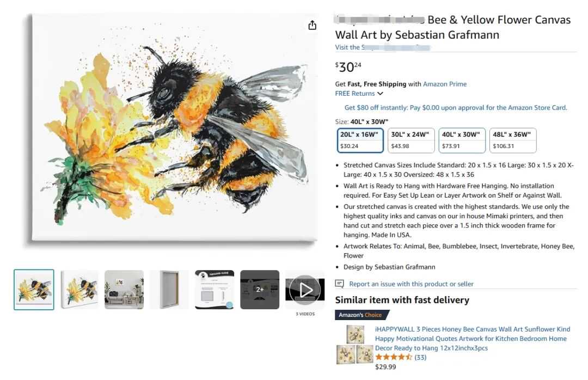588x380 pixels.
Task: Choose the 40L" x 30W" size option
Action: point(462,140)
